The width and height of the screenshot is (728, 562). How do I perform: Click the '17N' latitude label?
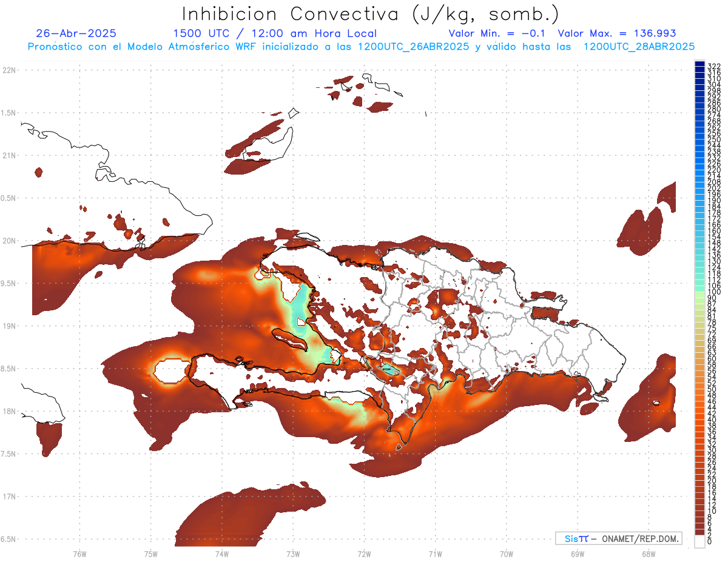[x=9, y=497]
